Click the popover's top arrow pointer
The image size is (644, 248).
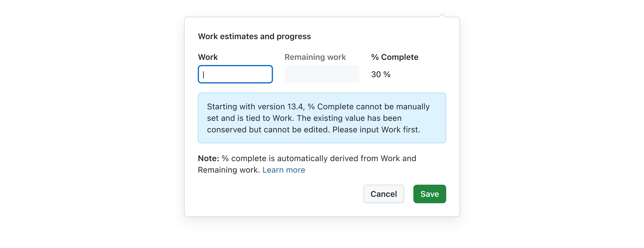(442, 15)
